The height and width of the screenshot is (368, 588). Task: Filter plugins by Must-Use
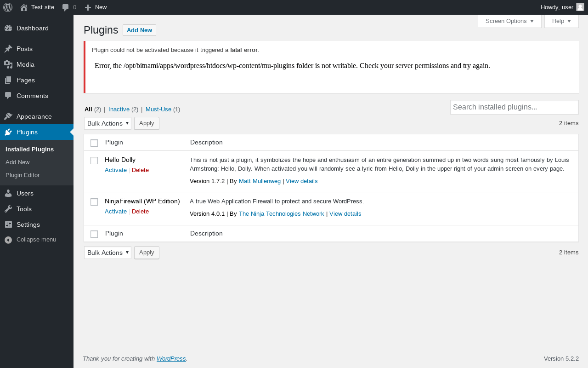pyautogui.click(x=158, y=109)
